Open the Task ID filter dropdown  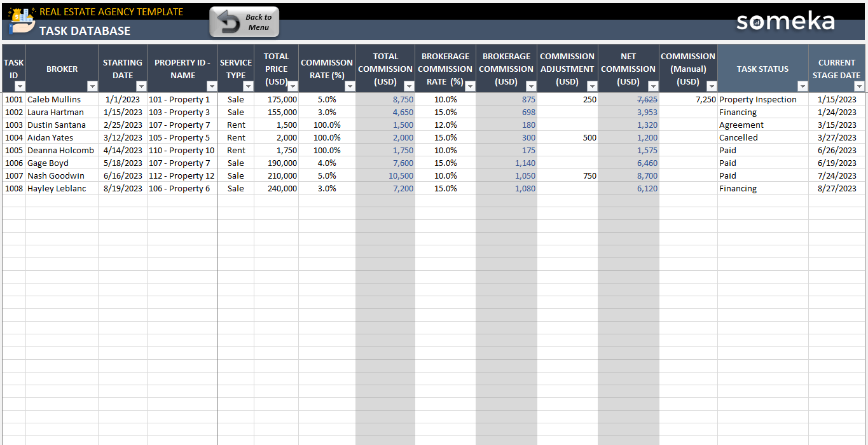[x=20, y=86]
